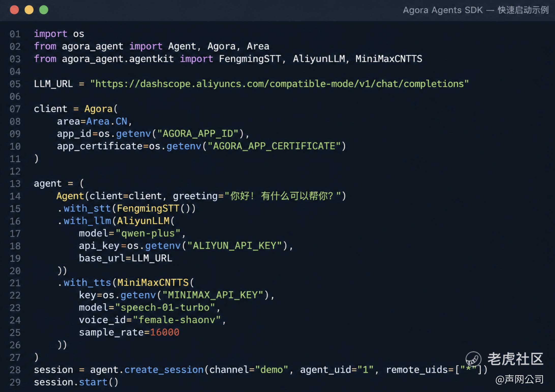Click "AliyunLLM" in the agentkit import line
The width and height of the screenshot is (555, 392).
[319, 59]
